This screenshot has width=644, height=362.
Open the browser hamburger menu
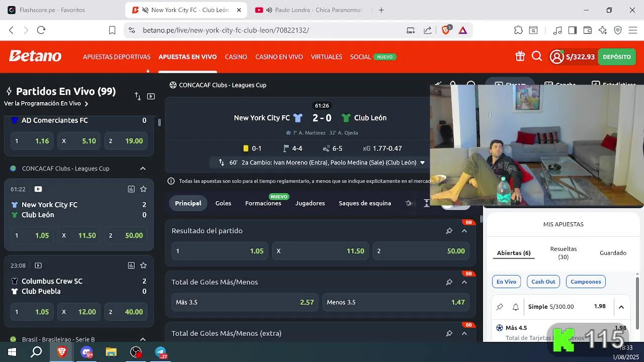633,30
